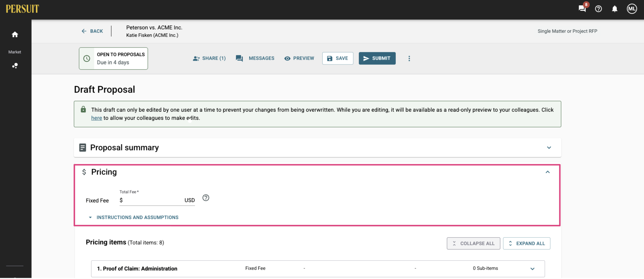Image resolution: width=644 pixels, height=279 pixels.
Task: Open the notifications bell
Action: point(615,9)
